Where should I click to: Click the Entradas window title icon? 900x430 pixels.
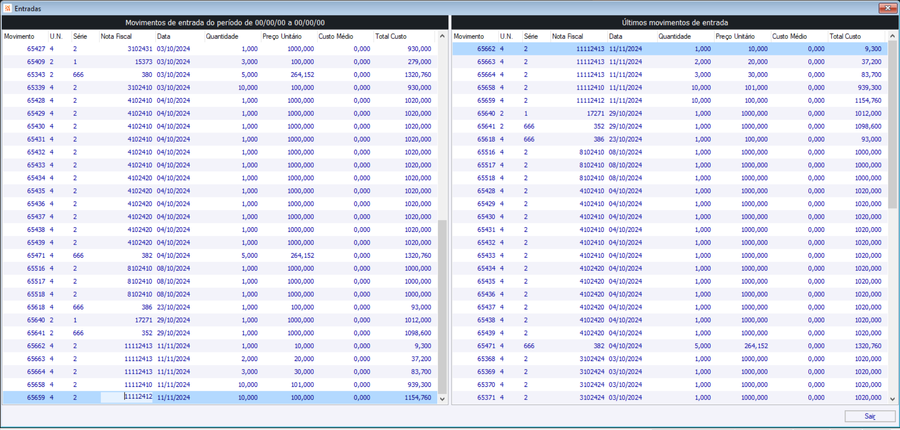7,8
